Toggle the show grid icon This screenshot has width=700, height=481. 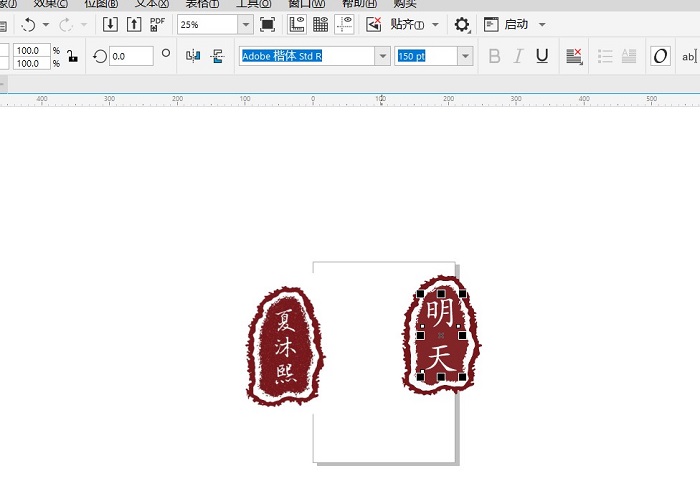(320, 25)
